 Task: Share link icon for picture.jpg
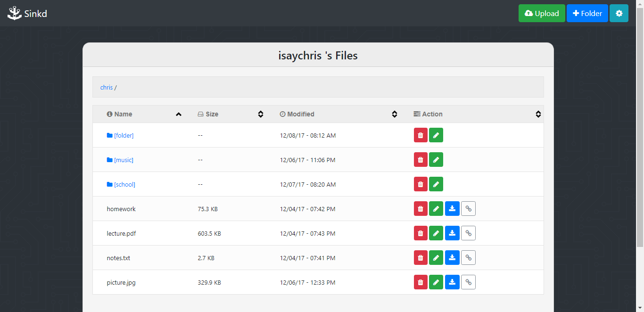468,282
